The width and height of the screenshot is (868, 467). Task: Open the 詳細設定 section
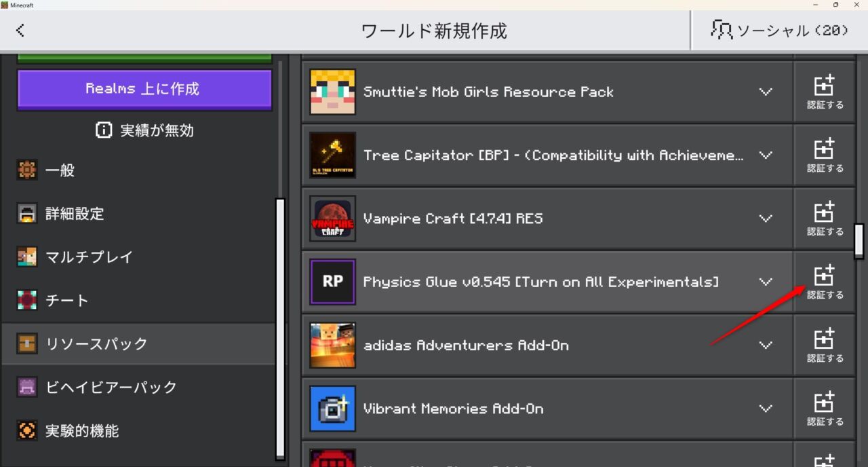[x=138, y=214]
